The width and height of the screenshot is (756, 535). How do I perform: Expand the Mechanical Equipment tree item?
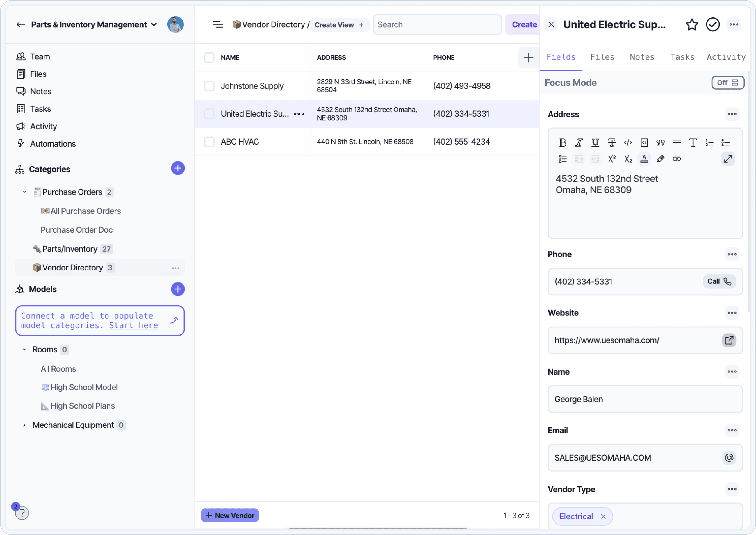[24, 425]
